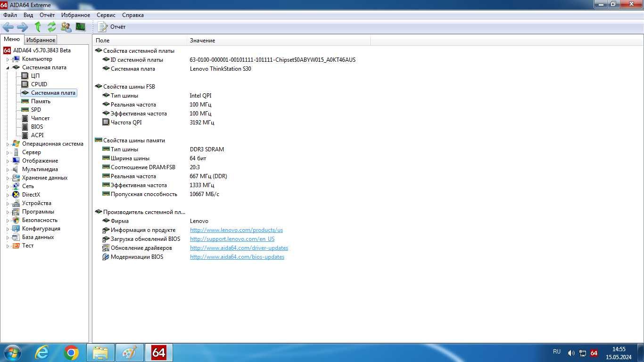Go back with the blue left arrow
644x362 pixels.
(8, 27)
